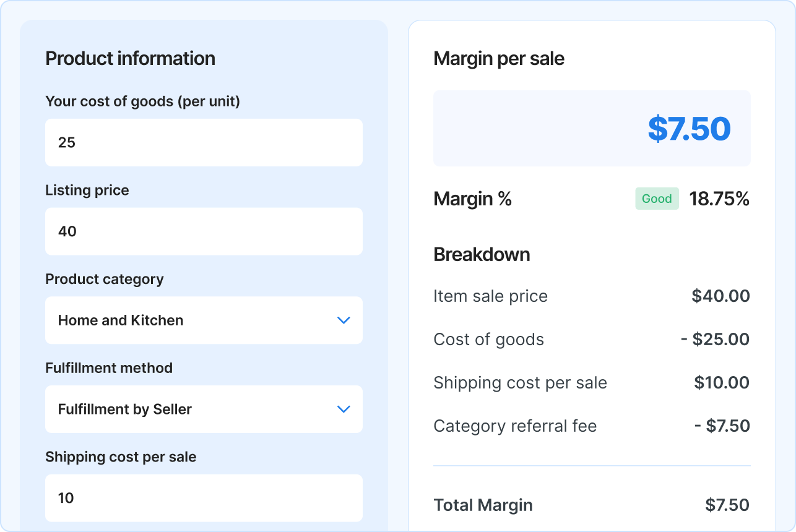Click the Category referral fee label
Viewport: 796px width, 532px height.
(515, 426)
